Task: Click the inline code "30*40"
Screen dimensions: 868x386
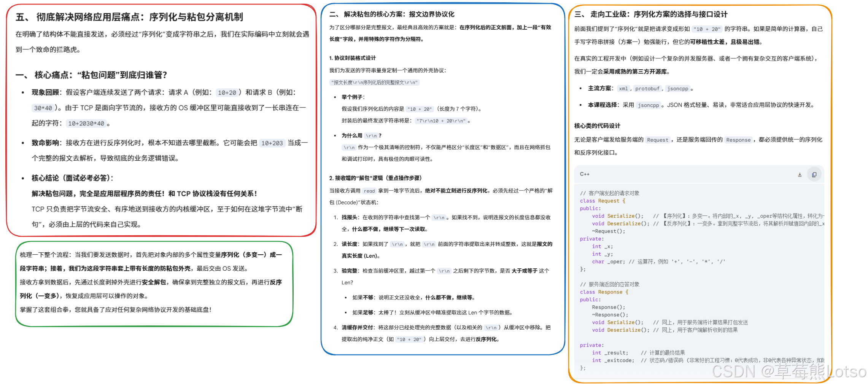Action: 43,108
